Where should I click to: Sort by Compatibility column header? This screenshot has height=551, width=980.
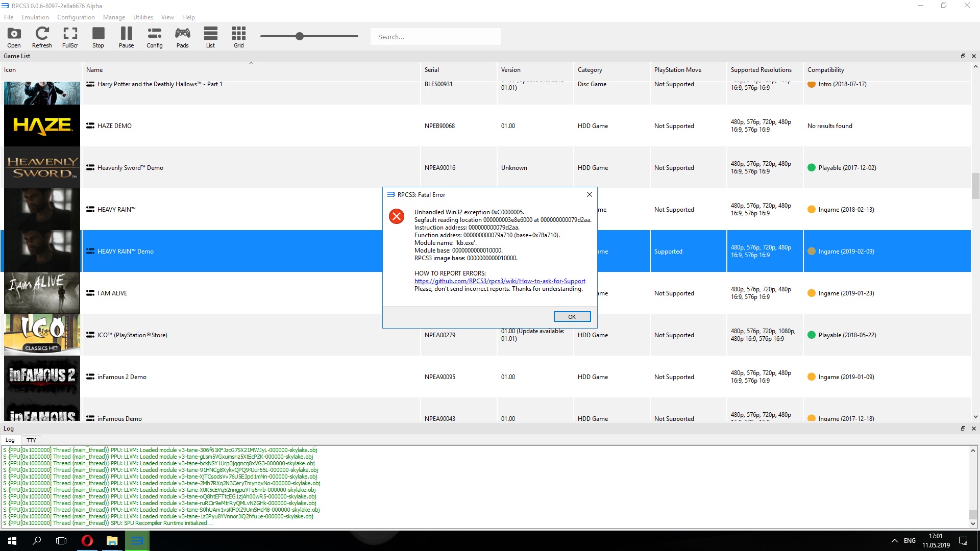887,70
